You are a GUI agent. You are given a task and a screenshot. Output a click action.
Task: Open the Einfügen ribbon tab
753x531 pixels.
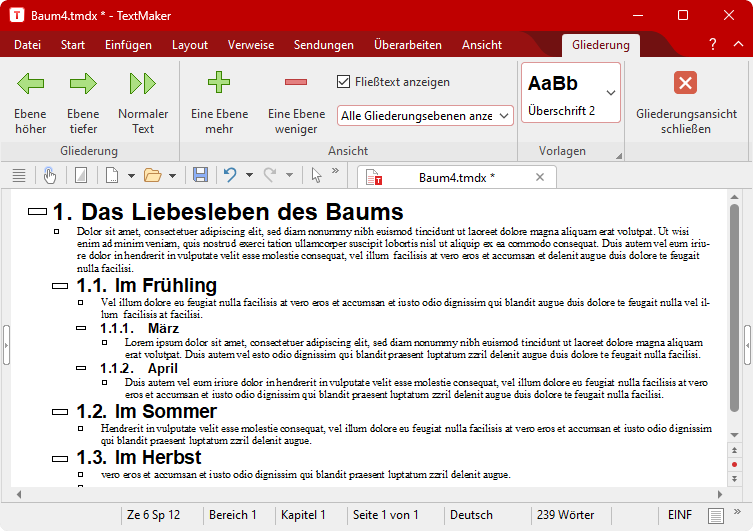click(128, 45)
